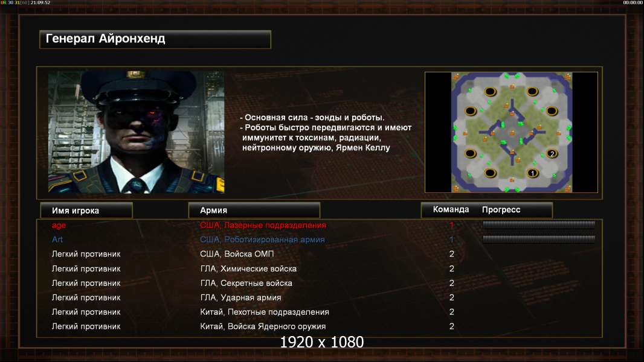Select the "ГЛА, Химические войска" row
Screen dimensions: 644x362
319,268
